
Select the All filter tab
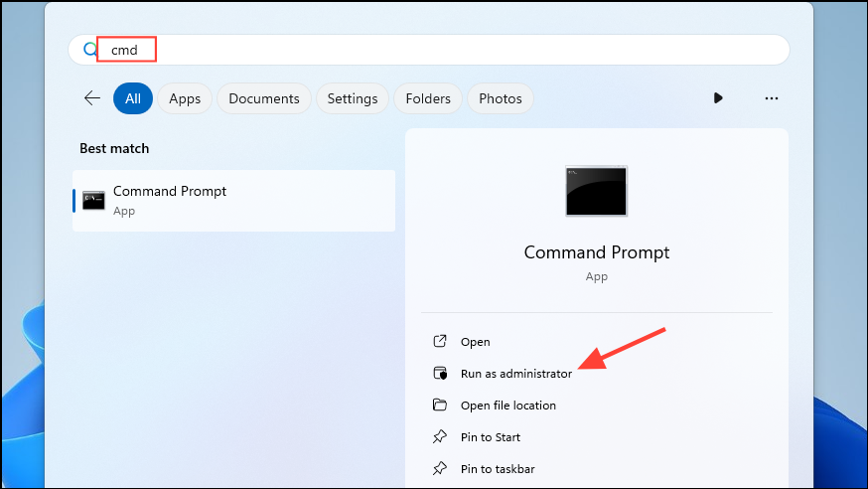coord(133,98)
